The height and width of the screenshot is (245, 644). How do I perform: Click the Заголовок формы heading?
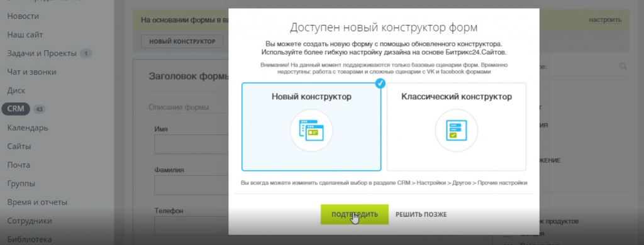pyautogui.click(x=189, y=77)
